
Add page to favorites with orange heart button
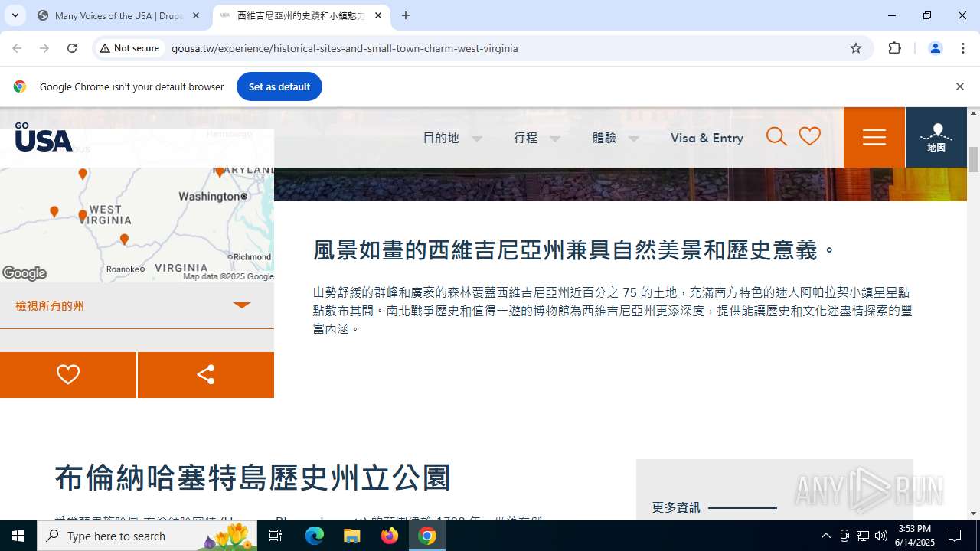click(68, 375)
